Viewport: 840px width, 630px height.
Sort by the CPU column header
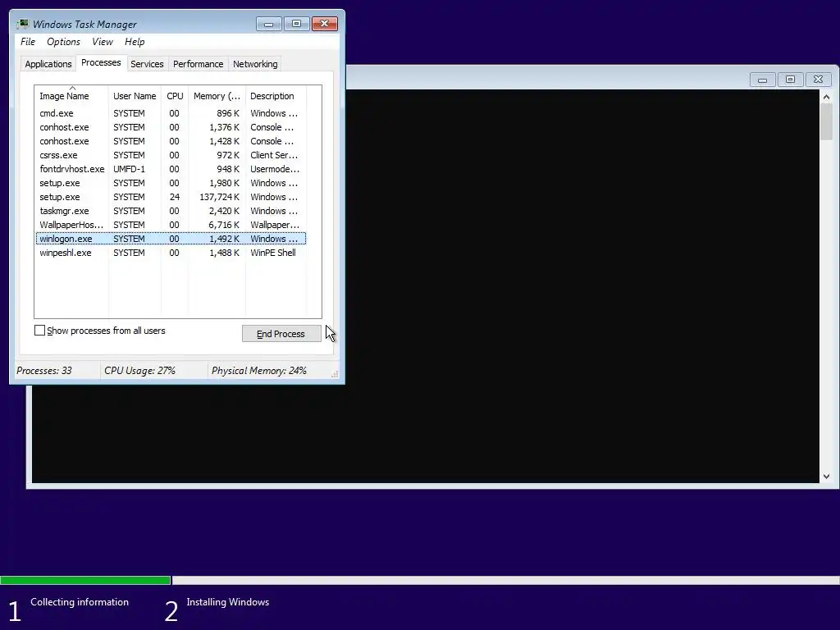[175, 96]
